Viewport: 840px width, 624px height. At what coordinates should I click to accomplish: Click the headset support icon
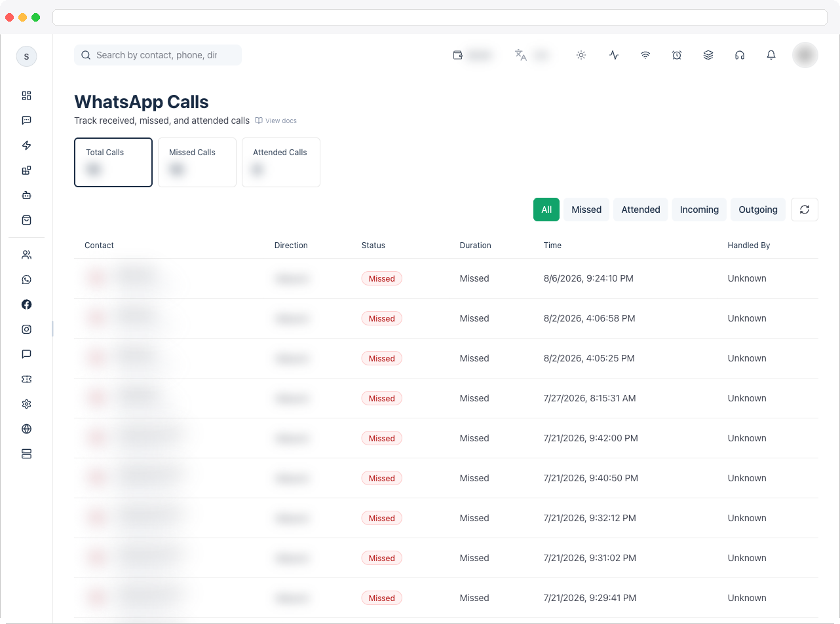740,55
